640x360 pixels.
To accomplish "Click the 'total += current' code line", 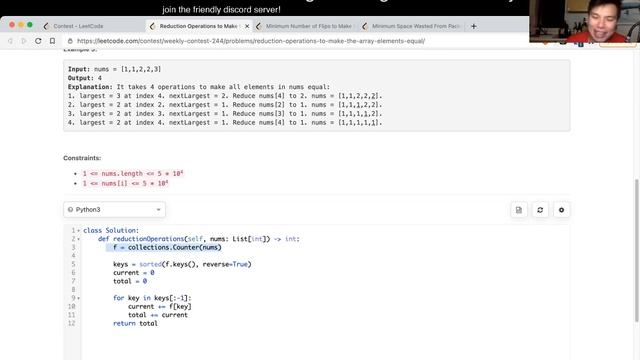I will coord(158,315).
